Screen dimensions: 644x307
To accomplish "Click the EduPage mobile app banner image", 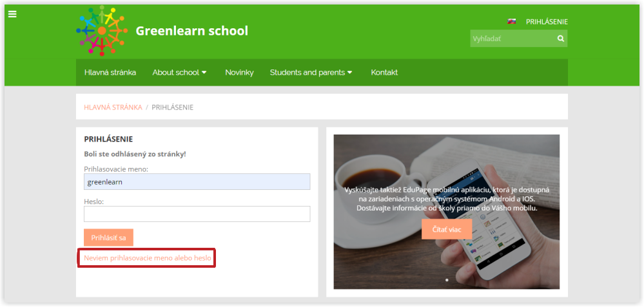I will (447, 212).
